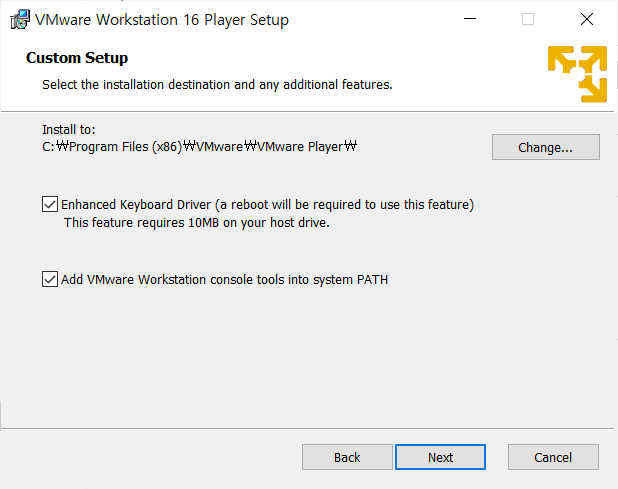Uncheck the Enhanced Keyboard Driver checkbox
The image size is (618, 489).
tap(50, 205)
